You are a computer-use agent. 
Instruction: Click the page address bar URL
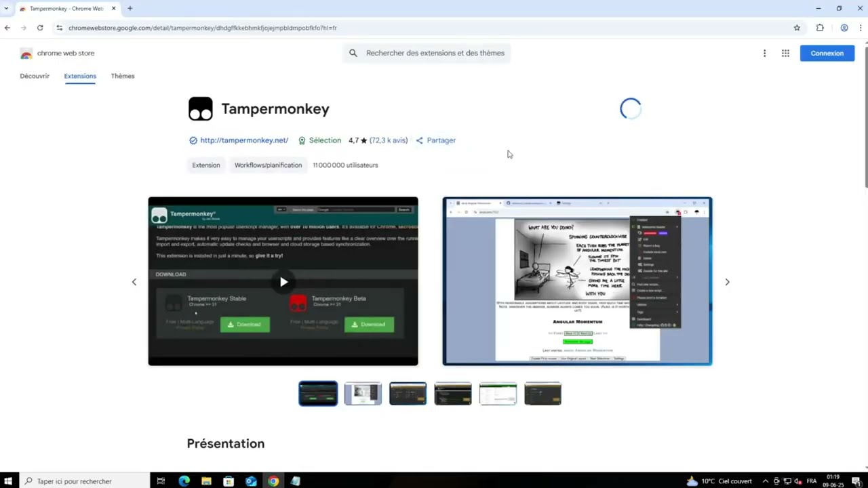tap(203, 28)
